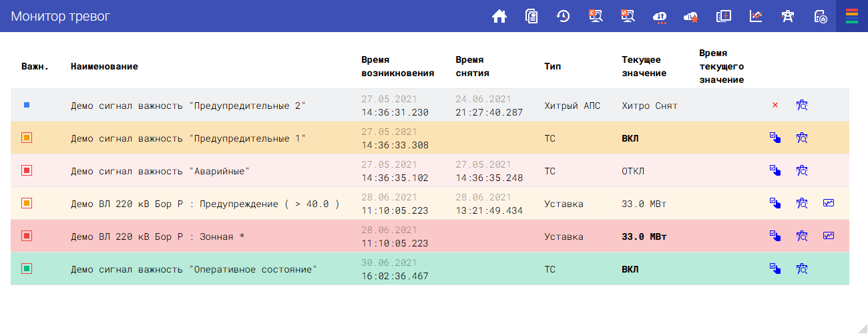Screen dimensions: 868x334
Task: Open the documents icon in header
Action: pyautogui.click(x=531, y=17)
